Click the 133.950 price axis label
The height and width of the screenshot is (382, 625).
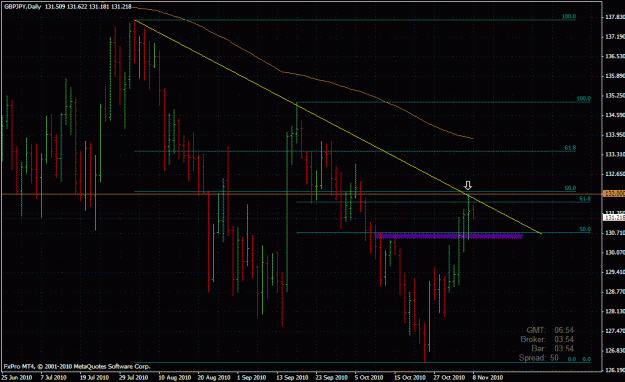[x=615, y=135]
